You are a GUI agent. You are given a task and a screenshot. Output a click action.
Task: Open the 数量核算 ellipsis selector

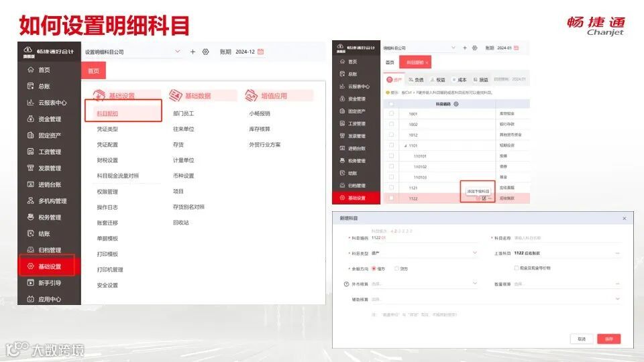click(x=617, y=284)
